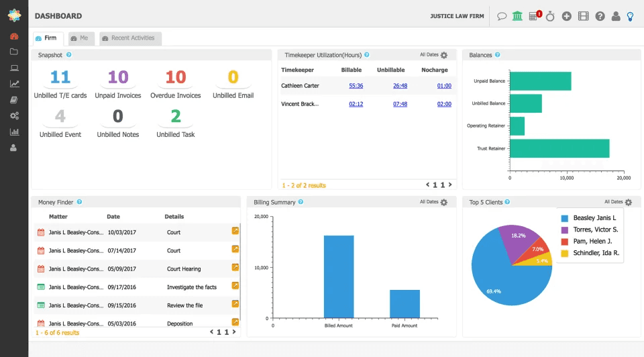Viewport: 644px width, 357px height.
Task: Click the blue Beasley Janis L legend swatch
Action: [x=565, y=218]
